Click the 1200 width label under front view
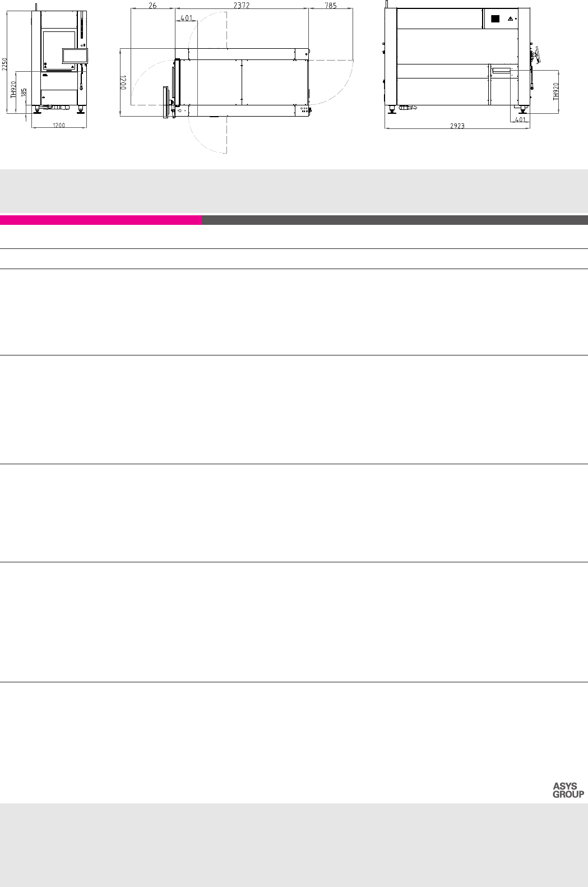Screen dimensions: 588x887 pyautogui.click(x=59, y=126)
